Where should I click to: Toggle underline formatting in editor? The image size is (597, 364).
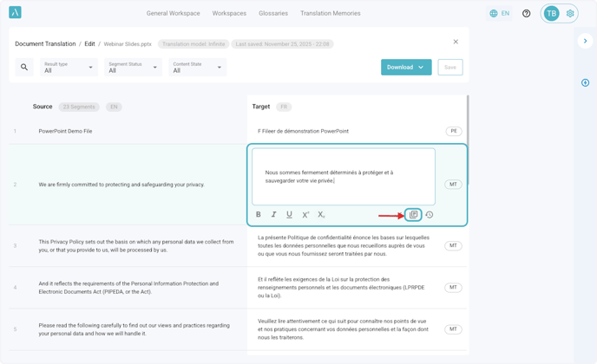pos(290,215)
